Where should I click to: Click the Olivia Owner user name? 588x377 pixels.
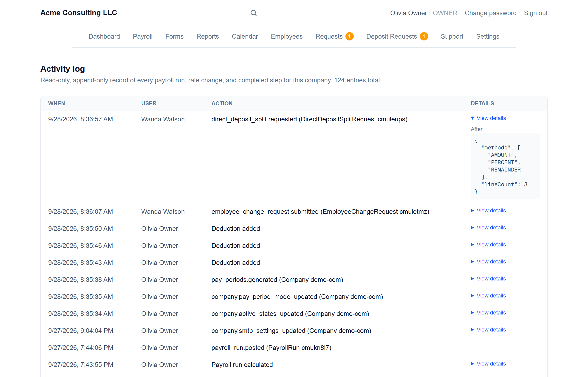(x=408, y=13)
